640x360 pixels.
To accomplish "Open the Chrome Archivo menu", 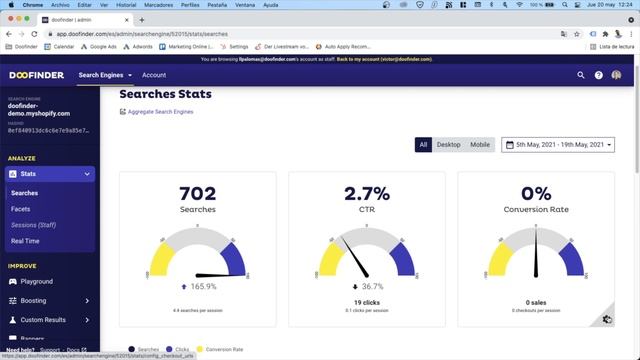I will pos(60,5).
